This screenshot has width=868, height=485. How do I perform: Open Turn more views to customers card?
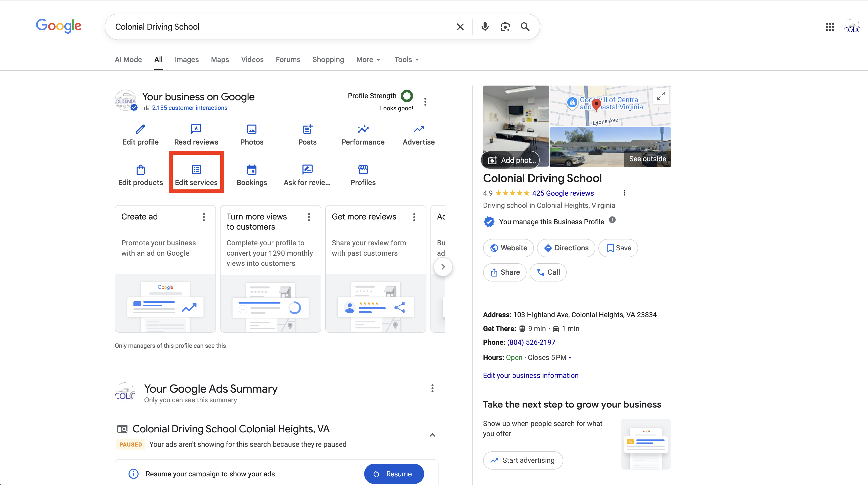(270, 269)
